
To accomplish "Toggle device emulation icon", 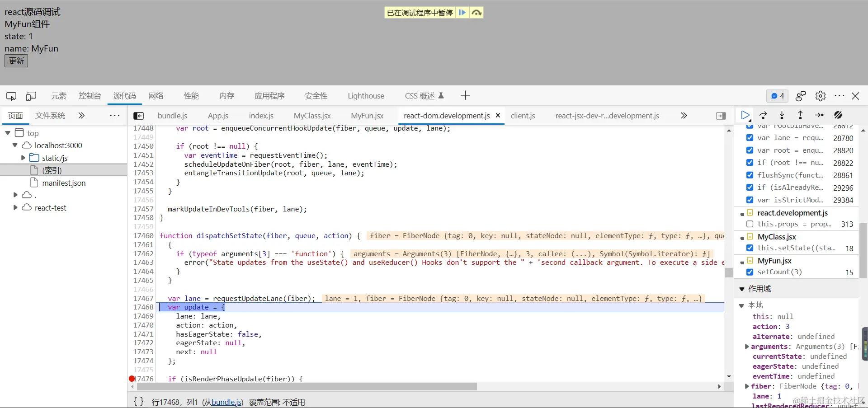I will [31, 96].
